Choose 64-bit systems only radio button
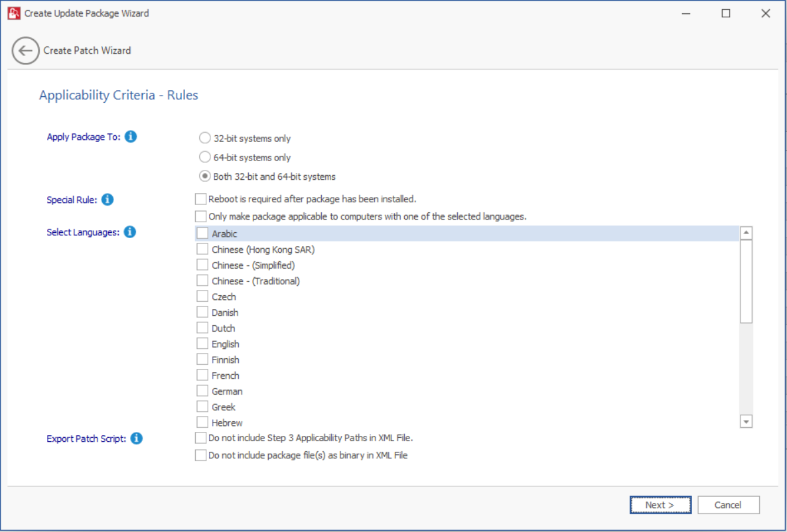Screen dimensions: 787x532 pos(205,158)
